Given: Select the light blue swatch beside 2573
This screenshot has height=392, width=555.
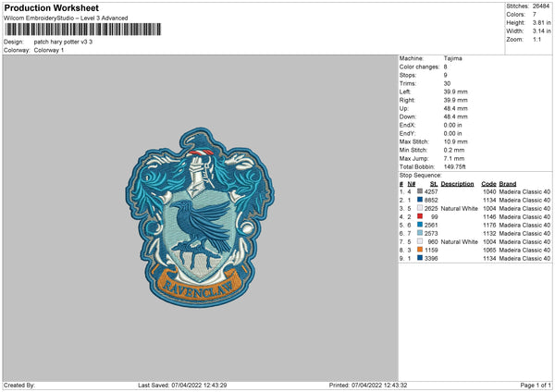Looking at the screenshot, I should click(420, 233).
